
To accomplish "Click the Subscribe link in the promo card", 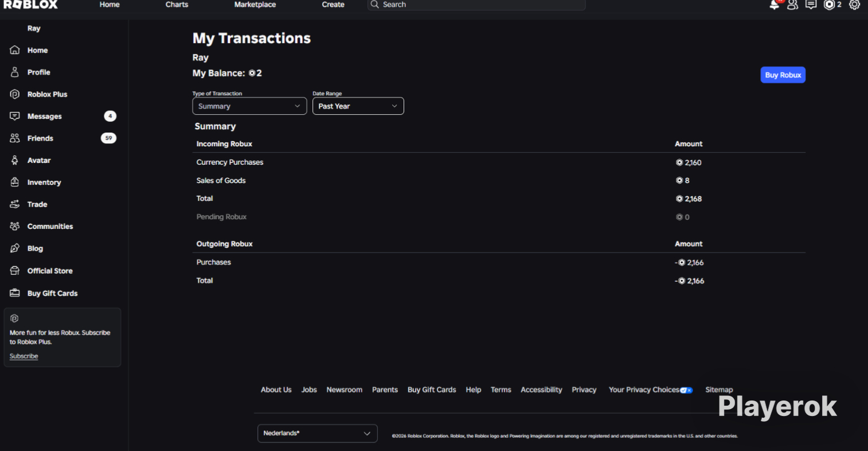I will point(24,356).
